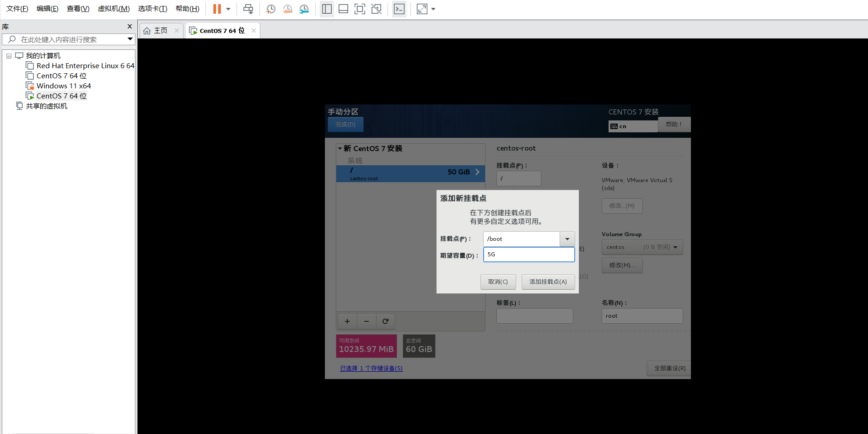Open the library search dropdown arrow
The height and width of the screenshot is (434, 868).
tap(130, 39)
